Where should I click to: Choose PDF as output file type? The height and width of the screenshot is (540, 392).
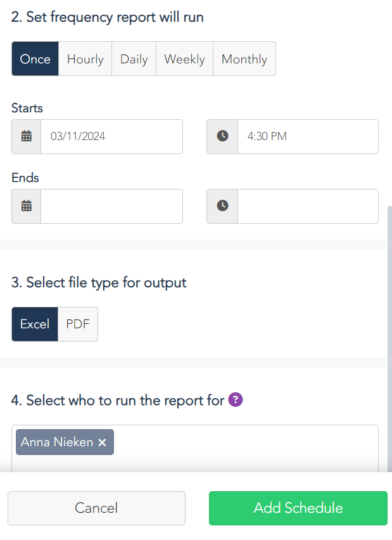(78, 324)
